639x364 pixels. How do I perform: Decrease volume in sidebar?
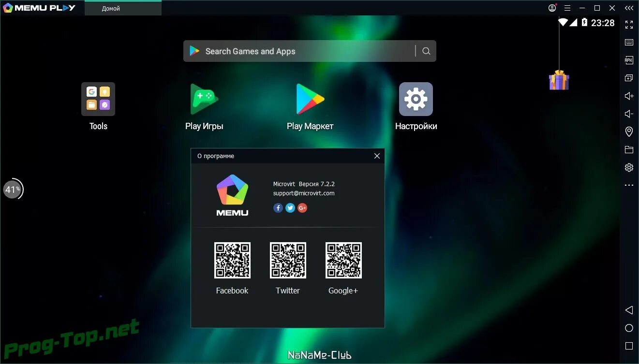pos(629,114)
